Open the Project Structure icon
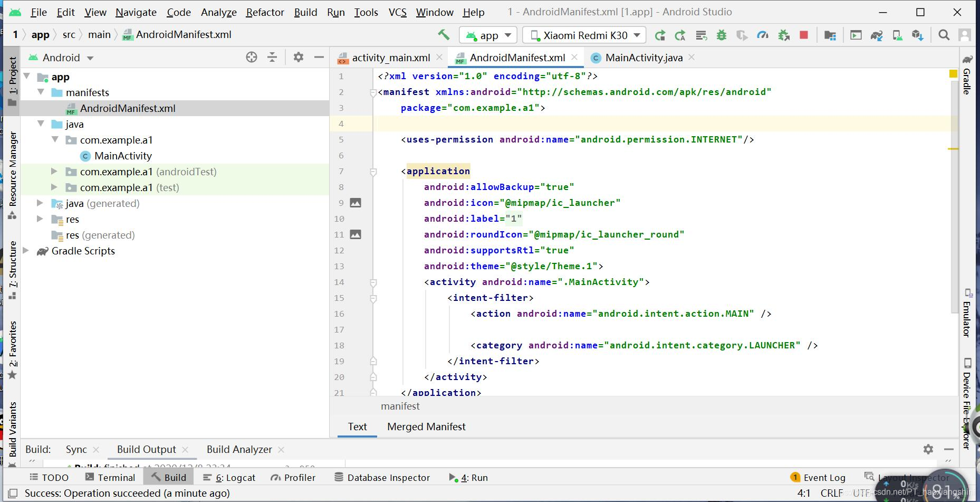The width and height of the screenshot is (980, 502). [830, 35]
